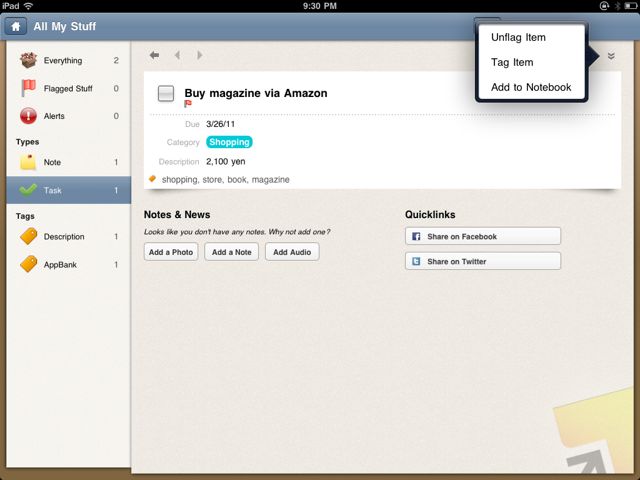
Task: Click the small red flag under title
Action: [x=188, y=104]
